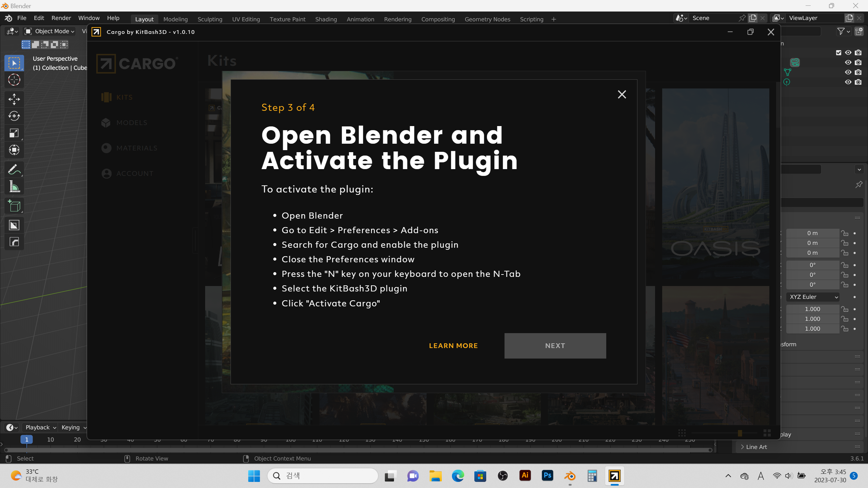
Task: Toggle the collection exclude checkbox in the outliner
Action: pos(839,53)
